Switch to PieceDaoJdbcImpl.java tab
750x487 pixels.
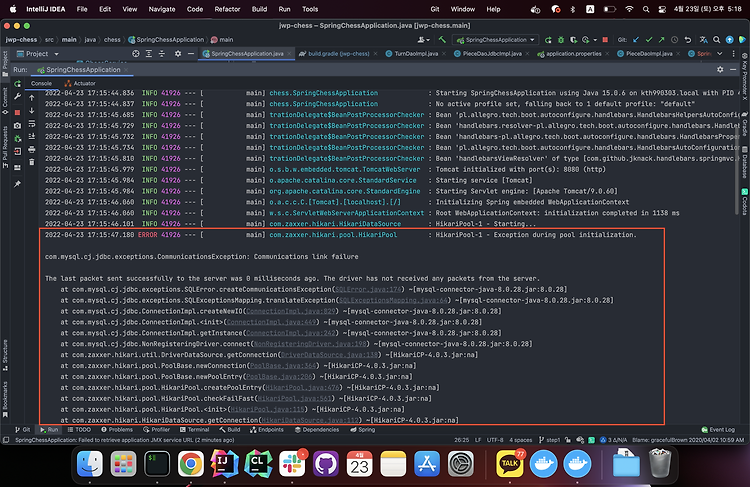491,54
